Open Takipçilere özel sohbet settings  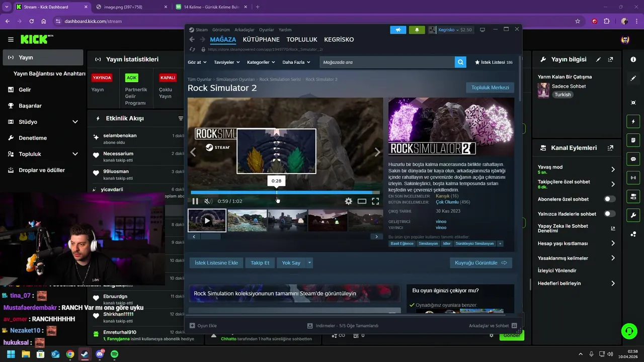[613, 184]
